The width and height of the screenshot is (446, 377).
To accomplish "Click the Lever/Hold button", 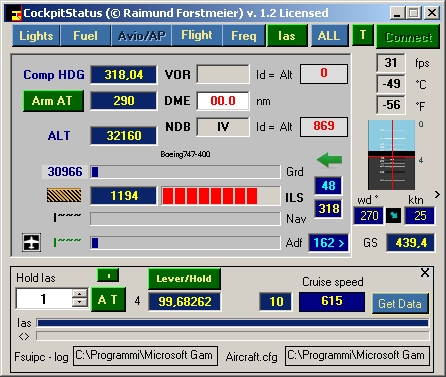I will coord(184,279).
